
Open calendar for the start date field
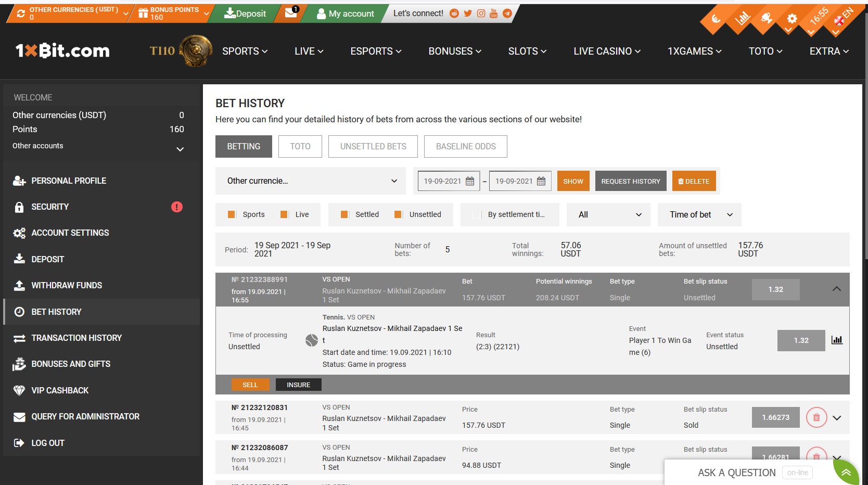470,181
